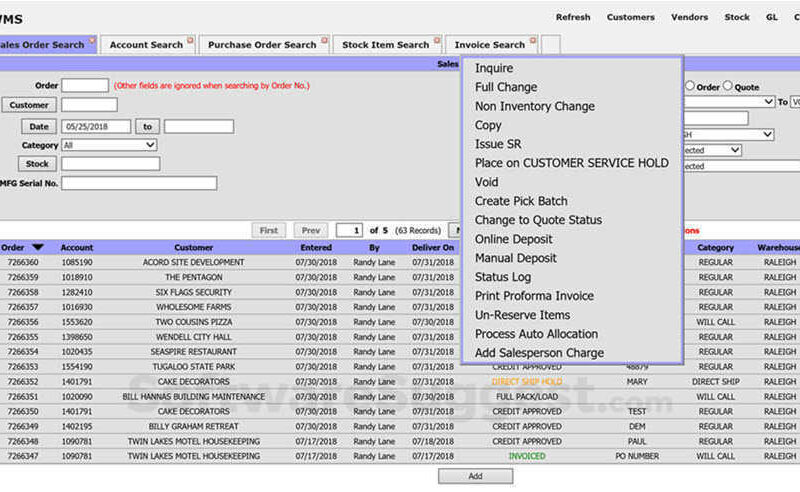Choose Process Auto Allocation
The height and width of the screenshot is (492, 800).
536,334
